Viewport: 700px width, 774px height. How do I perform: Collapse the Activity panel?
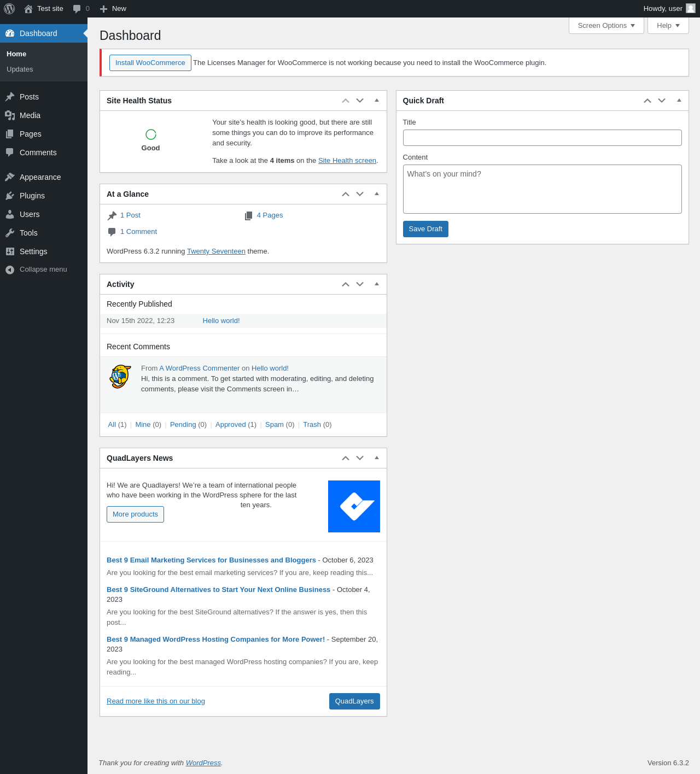(377, 284)
